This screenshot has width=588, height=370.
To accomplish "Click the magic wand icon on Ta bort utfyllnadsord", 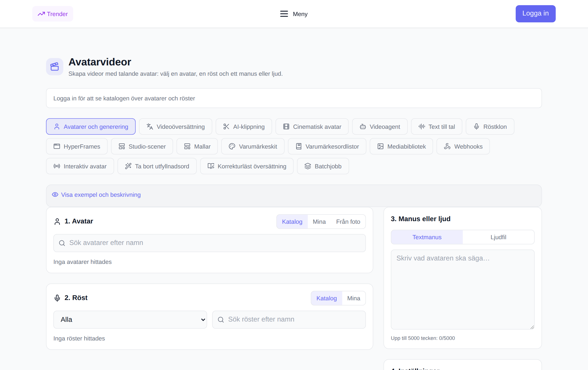I will click(x=128, y=166).
